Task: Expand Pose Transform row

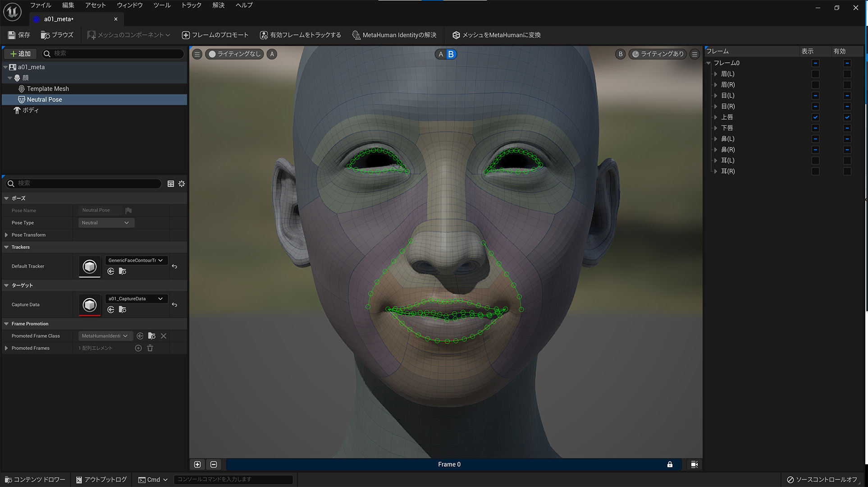Action: point(6,235)
